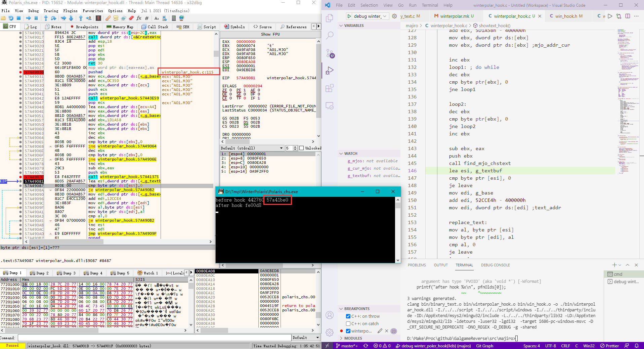Open launch.json via debug gear icon
The height and width of the screenshot is (349, 644).
point(394,16)
